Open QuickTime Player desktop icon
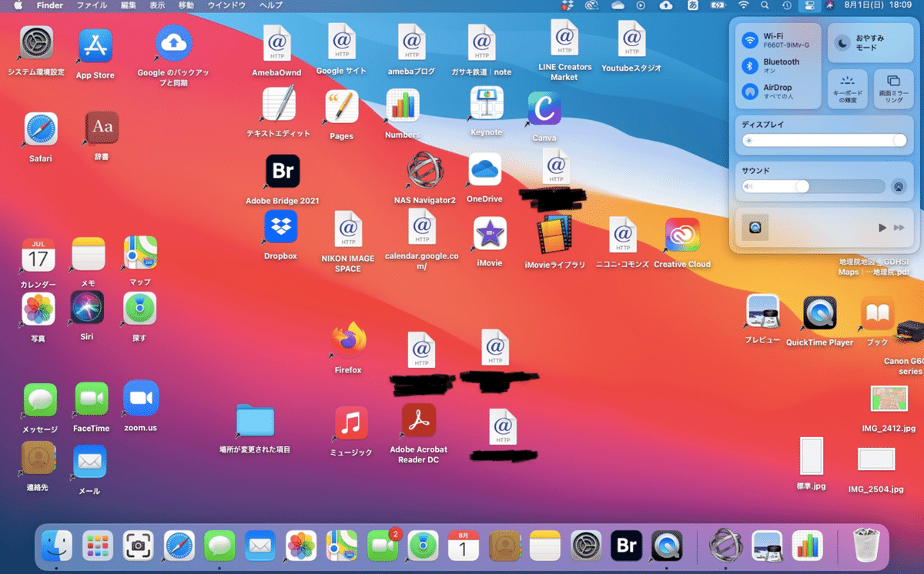 tap(819, 313)
